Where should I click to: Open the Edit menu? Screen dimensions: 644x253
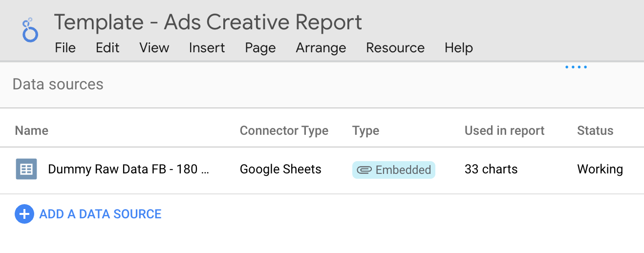click(107, 48)
